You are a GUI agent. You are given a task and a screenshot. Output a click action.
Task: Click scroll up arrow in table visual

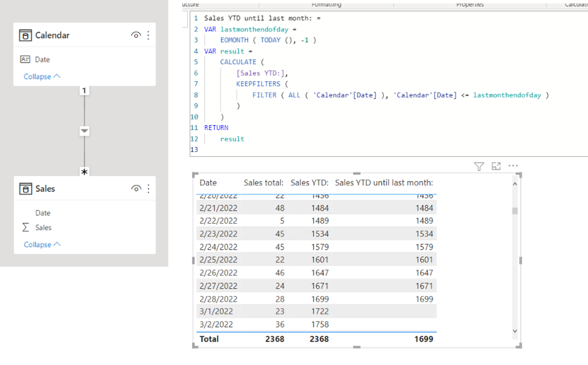(515, 184)
